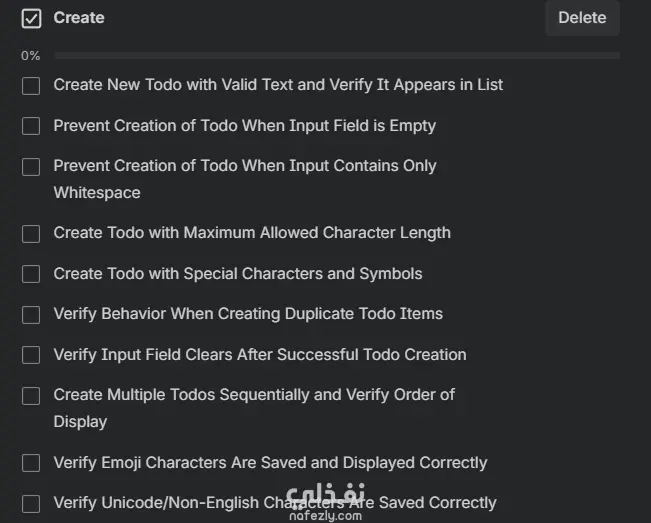Click the 'Create' checklist title text
651x523 pixels.
pos(79,18)
